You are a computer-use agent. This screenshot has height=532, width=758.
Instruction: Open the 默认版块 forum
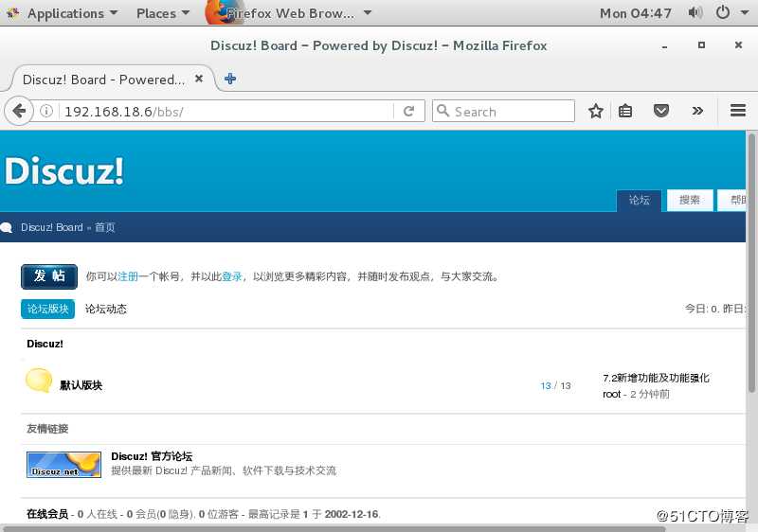[x=81, y=385]
